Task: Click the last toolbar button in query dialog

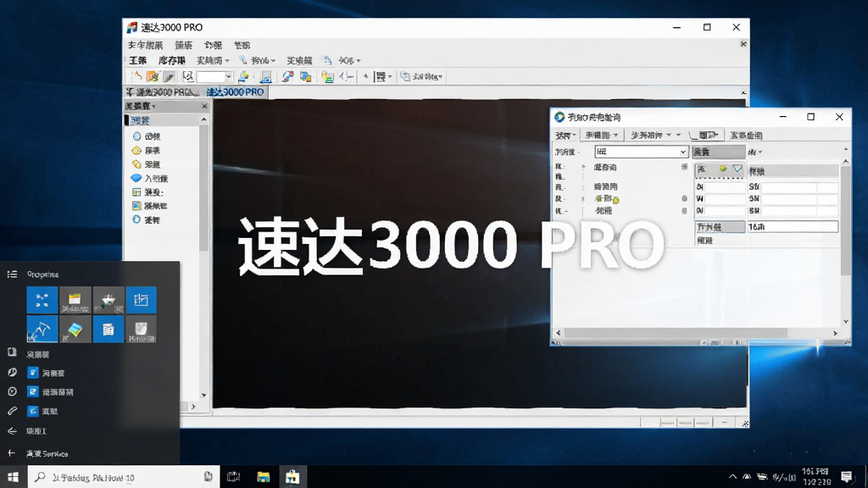Action: (746, 135)
